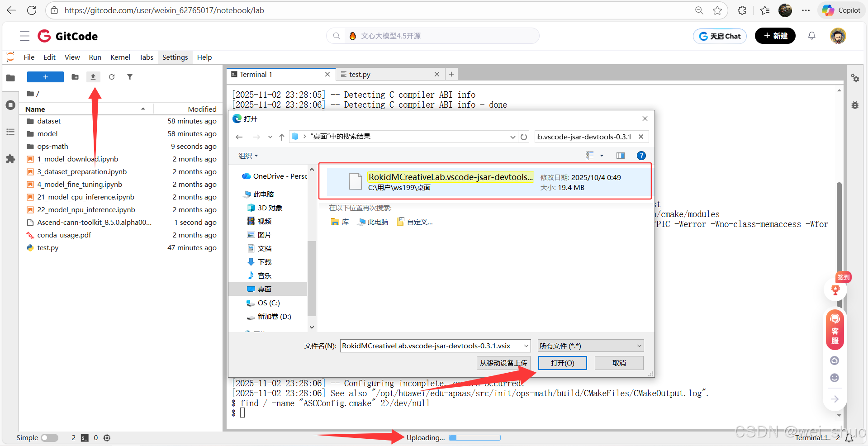Clear the dialog search box text
The image size is (868, 446).
pos(641,137)
